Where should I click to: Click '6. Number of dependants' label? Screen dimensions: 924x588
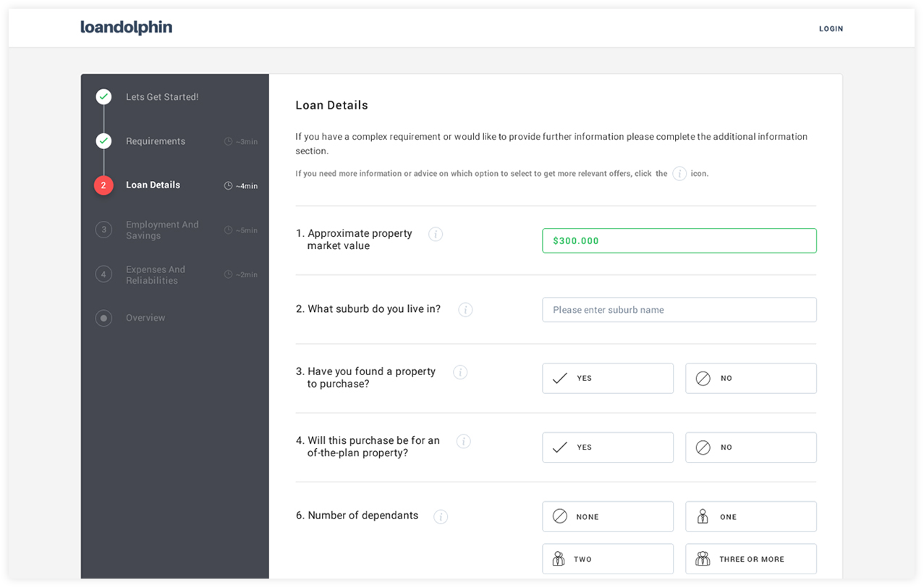357,516
